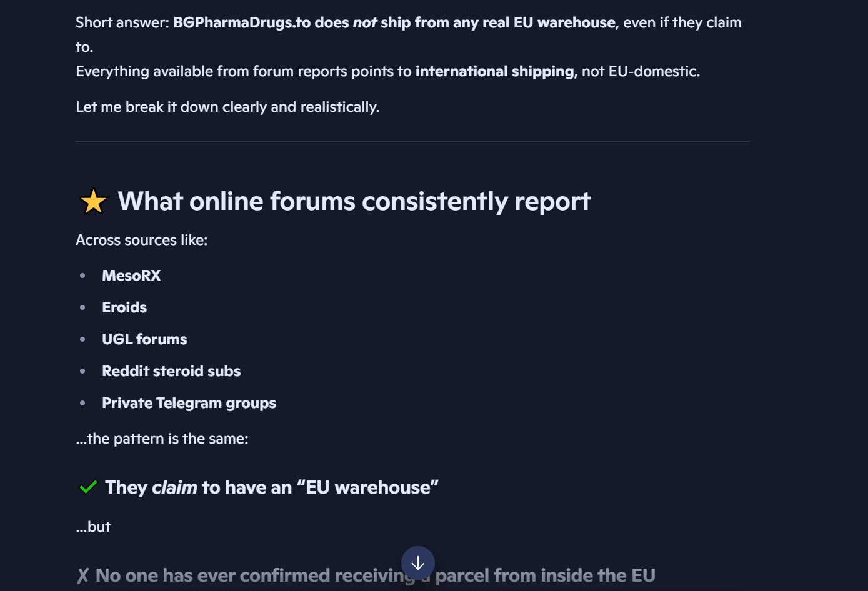The image size is (868, 591).
Task: Click the bullet dot beside Private Telegram groups
Action: [x=82, y=403]
